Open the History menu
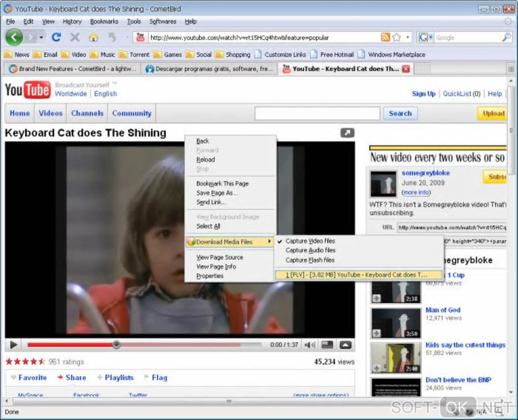The width and height of the screenshot is (518, 420). point(72,21)
